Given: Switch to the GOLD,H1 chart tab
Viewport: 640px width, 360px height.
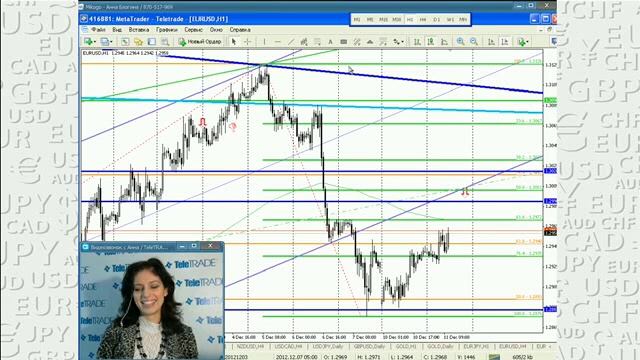Looking at the screenshot, I should pyautogui.click(x=406, y=347).
